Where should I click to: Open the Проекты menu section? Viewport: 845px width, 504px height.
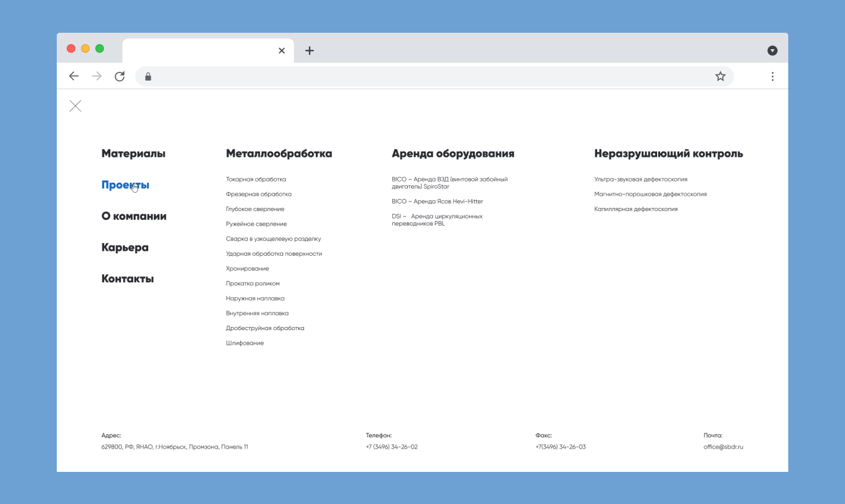click(x=125, y=185)
